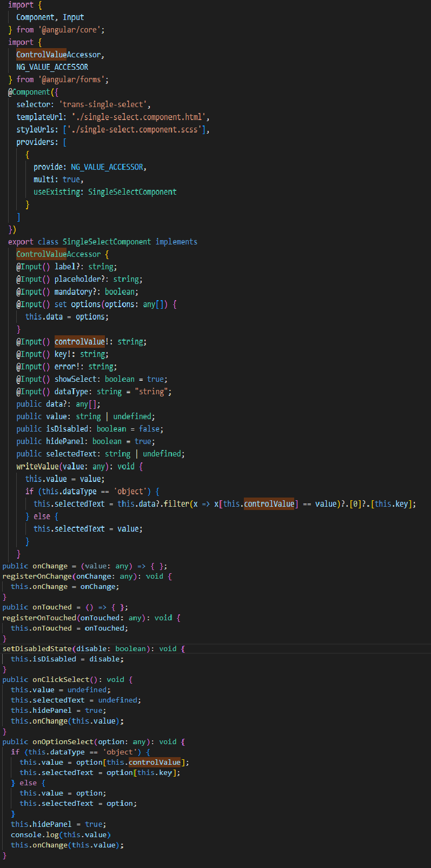Image resolution: width=431 pixels, height=868 pixels.
Task: Click 'public value: string | undefined;' line
Action: (x=85, y=416)
